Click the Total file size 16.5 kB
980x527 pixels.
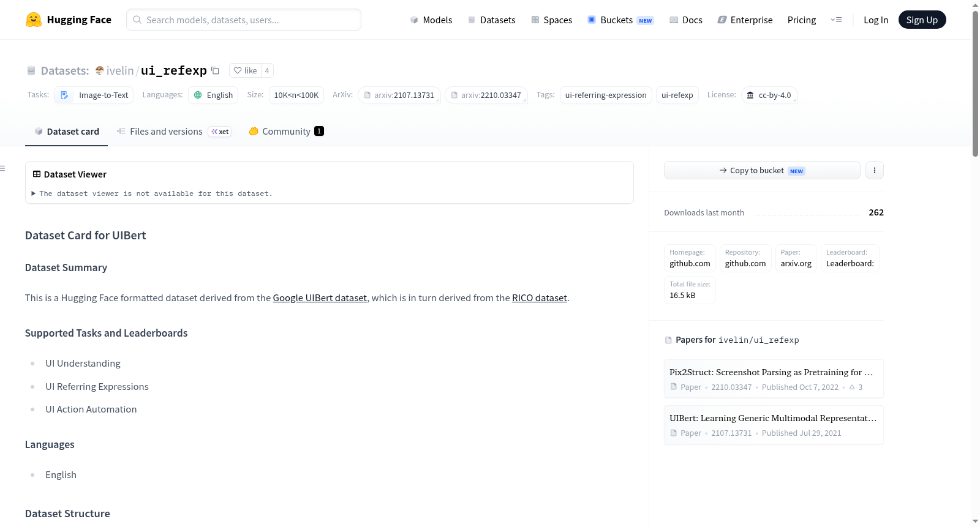point(690,290)
